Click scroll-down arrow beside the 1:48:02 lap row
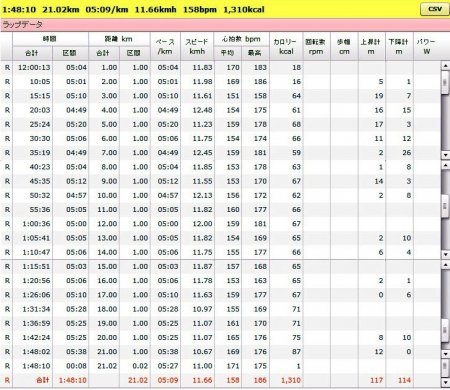Viewport: 450px width, 390px height. point(445,354)
